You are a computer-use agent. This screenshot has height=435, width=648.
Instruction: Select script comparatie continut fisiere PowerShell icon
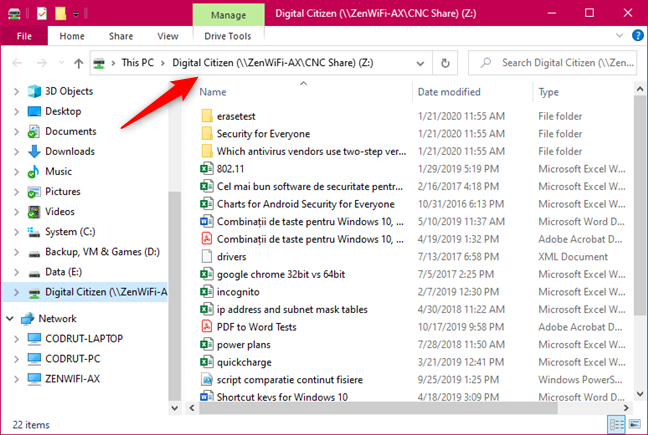[207, 379]
